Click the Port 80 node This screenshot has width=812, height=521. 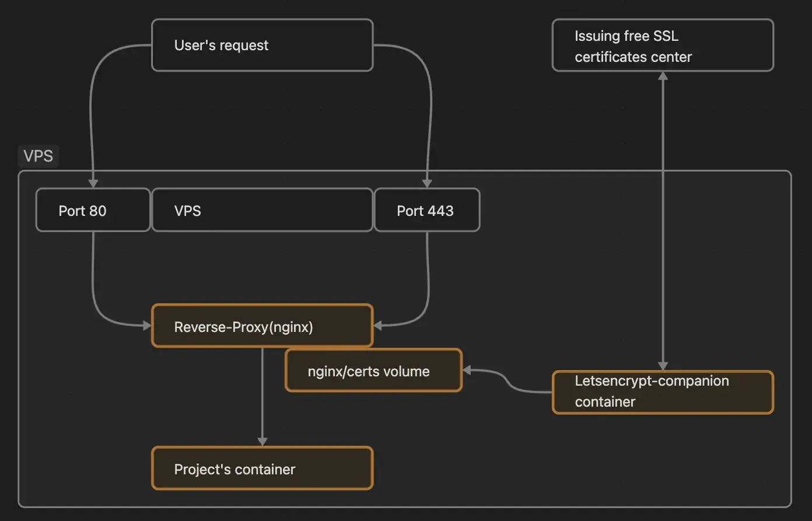[93, 210]
